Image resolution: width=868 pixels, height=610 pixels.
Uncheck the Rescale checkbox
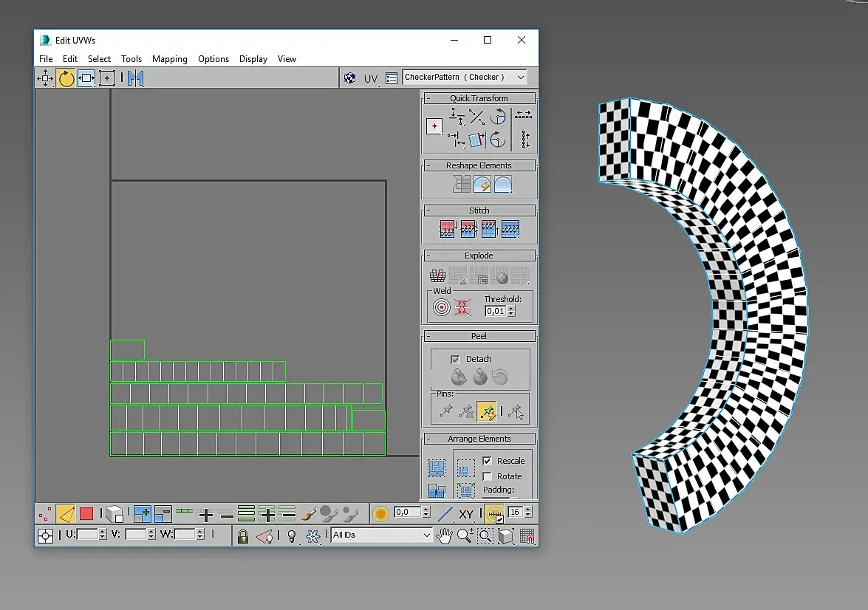tap(487, 461)
